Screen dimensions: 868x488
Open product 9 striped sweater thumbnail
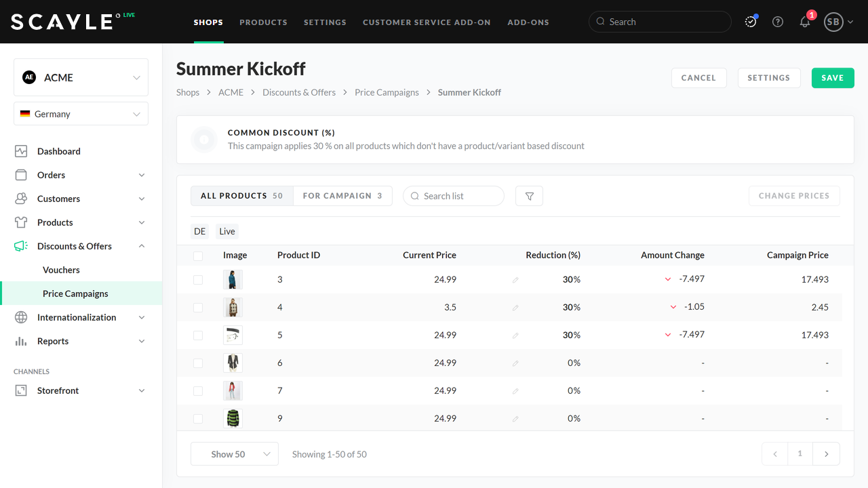[233, 418]
